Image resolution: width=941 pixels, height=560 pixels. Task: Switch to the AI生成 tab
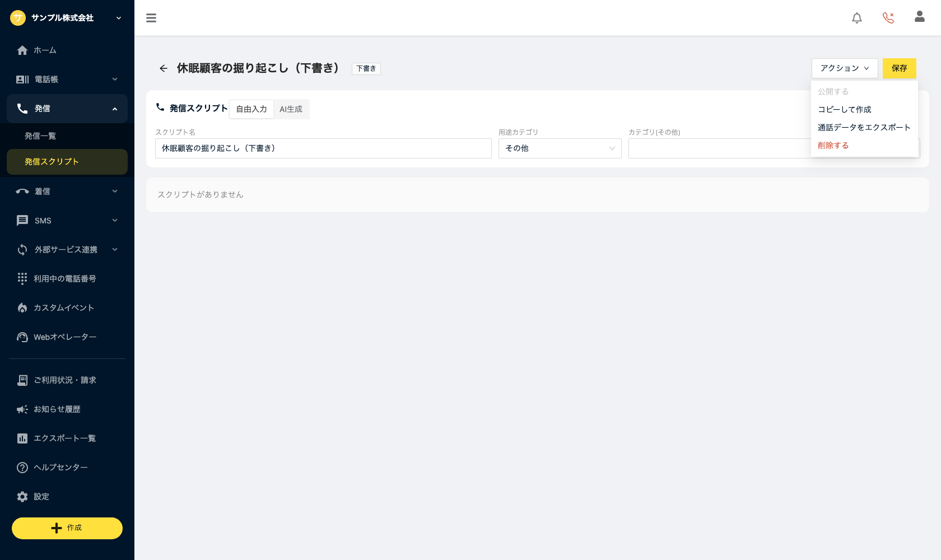(x=291, y=109)
